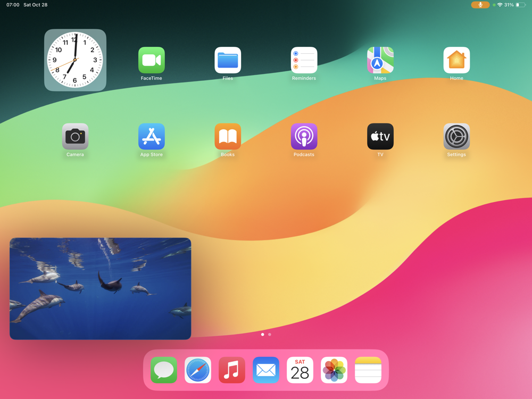Go to the second home screen page dot
Screen dimensions: 532x399
[x=270, y=335]
